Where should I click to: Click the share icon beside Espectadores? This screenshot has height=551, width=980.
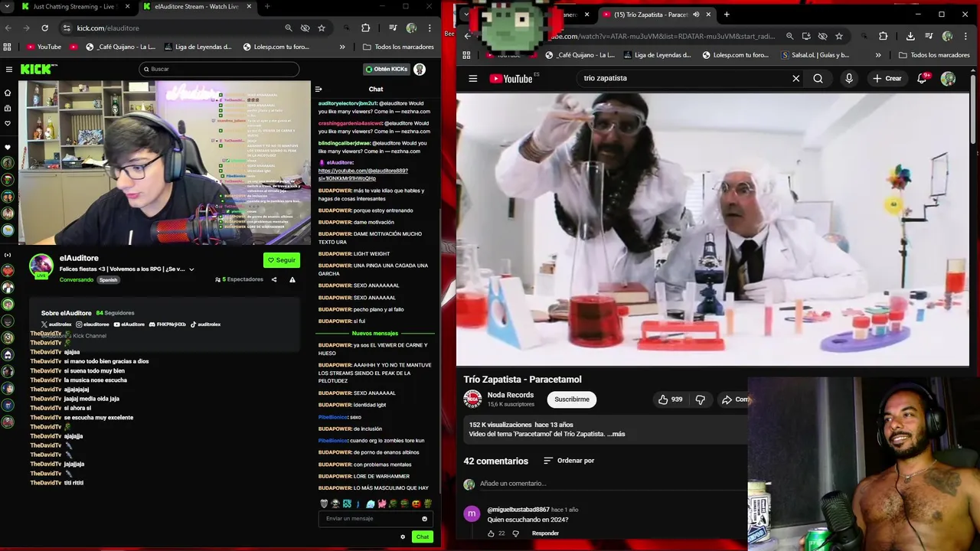(274, 279)
